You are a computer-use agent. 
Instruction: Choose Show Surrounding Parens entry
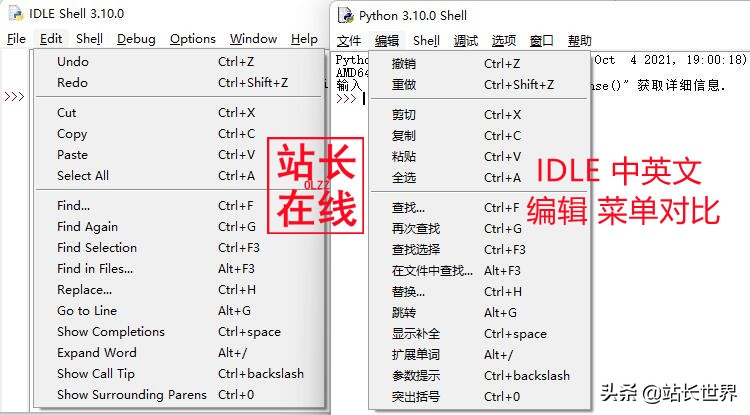[180, 395]
